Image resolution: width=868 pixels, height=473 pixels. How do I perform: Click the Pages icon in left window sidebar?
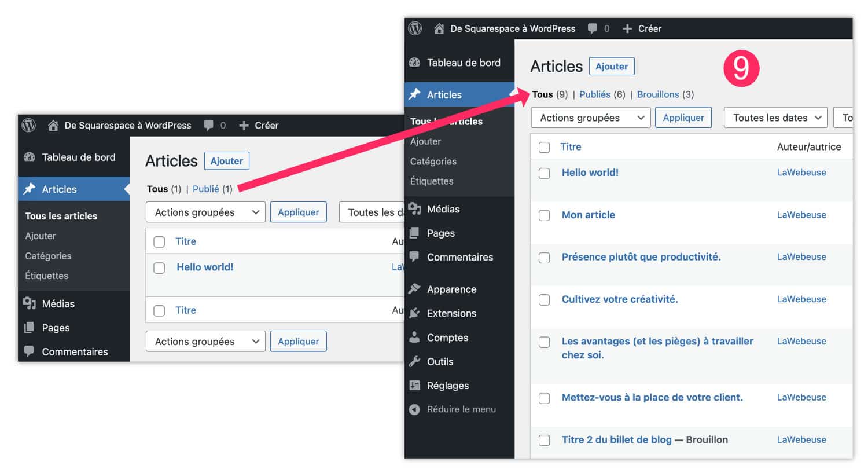tap(29, 327)
